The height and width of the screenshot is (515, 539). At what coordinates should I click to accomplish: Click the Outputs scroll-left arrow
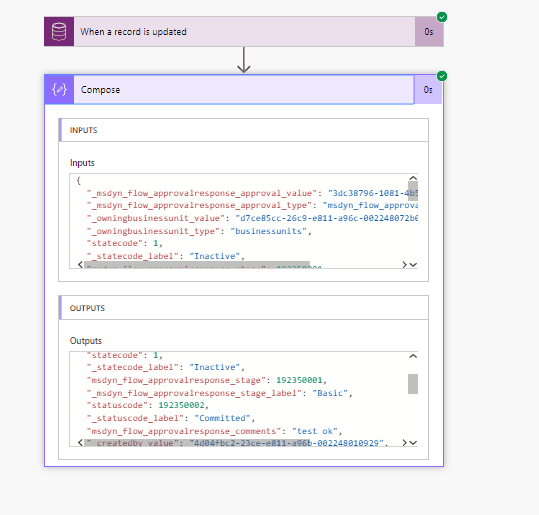tap(80, 442)
